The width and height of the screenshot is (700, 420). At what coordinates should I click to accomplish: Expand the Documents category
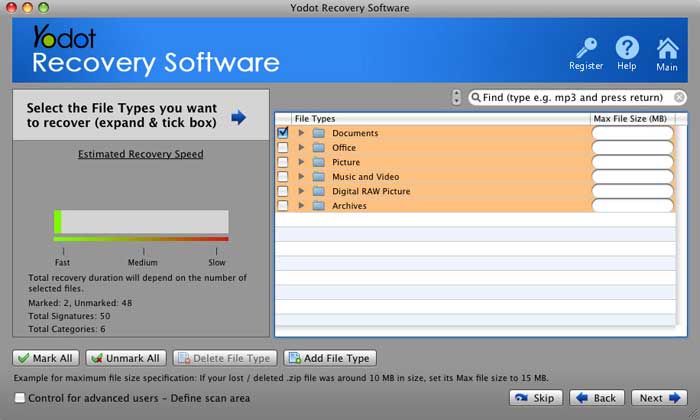(x=301, y=133)
